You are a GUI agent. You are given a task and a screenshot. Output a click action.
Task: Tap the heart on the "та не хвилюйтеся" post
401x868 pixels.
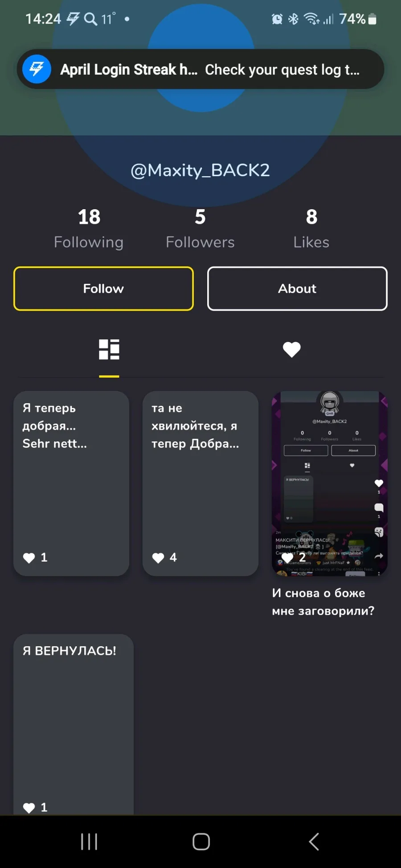coord(158,558)
